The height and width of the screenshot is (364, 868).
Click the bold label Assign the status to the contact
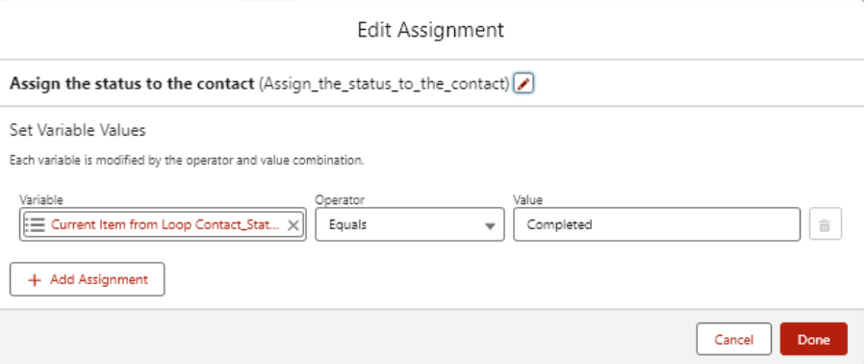click(132, 84)
